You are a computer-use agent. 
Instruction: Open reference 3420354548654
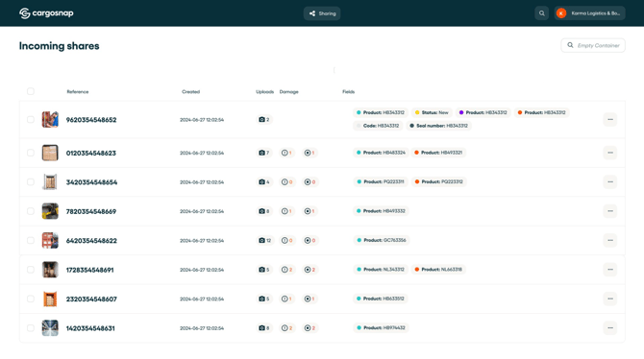click(x=91, y=182)
